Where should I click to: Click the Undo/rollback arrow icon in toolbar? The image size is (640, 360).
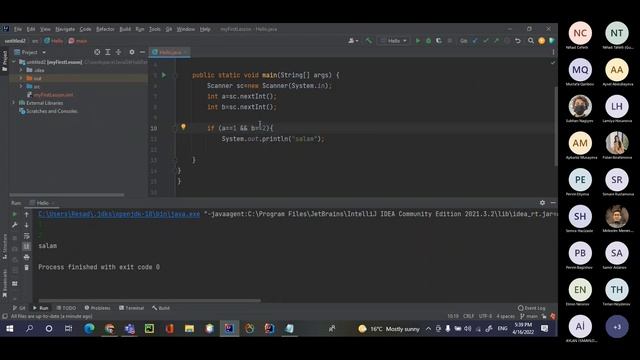(518, 41)
